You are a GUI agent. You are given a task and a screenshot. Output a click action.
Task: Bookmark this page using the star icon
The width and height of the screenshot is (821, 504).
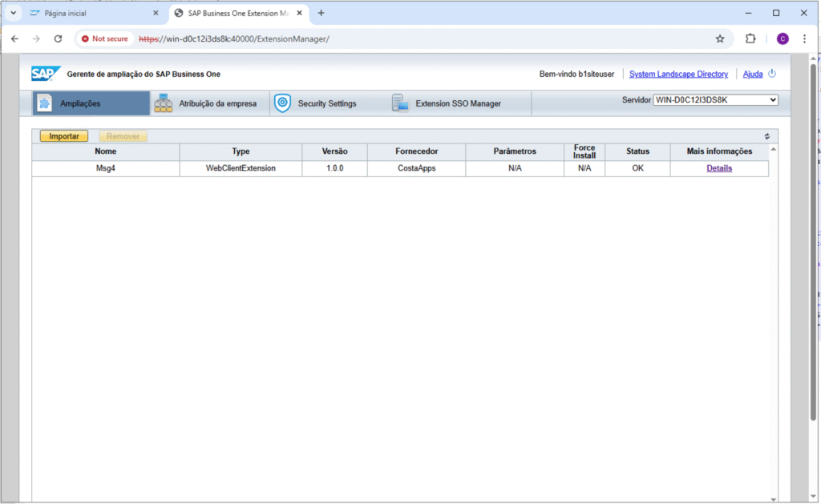tap(720, 38)
